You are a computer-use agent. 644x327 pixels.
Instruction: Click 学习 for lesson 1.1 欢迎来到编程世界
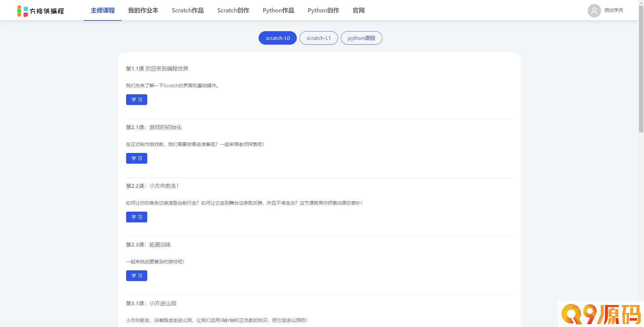coord(137,100)
